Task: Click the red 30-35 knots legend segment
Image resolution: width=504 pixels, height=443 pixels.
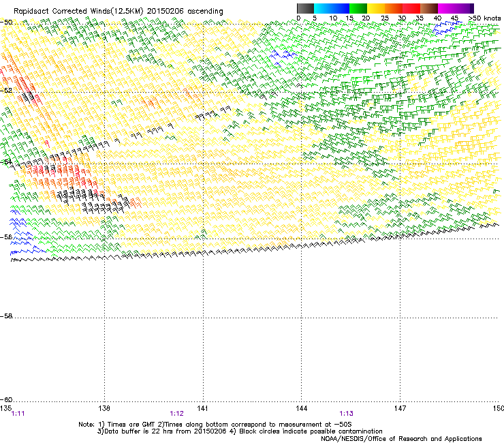Action: [x=411, y=8]
